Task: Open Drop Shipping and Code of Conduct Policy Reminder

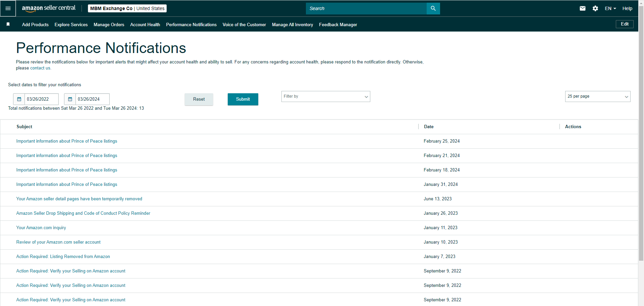Action: (83, 213)
